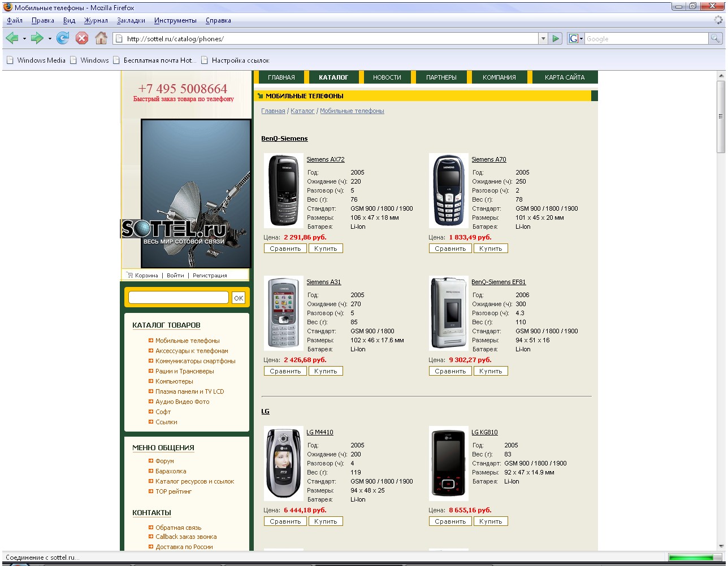The height and width of the screenshot is (566, 728).
Task: Expand the address bar URL history dropdown
Action: (543, 38)
